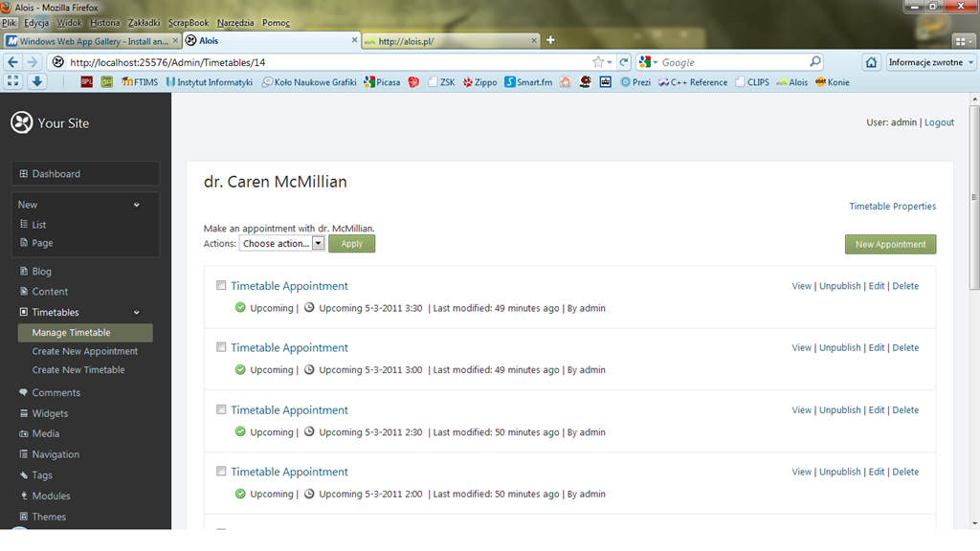
Task: Click the Media icon in the sidebar
Action: tap(24, 433)
